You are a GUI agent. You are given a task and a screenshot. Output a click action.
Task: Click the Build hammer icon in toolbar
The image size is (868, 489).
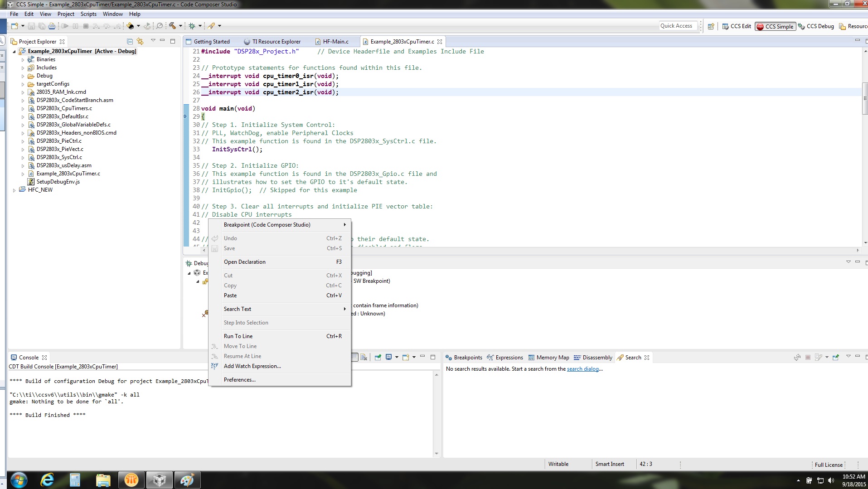pyautogui.click(x=172, y=26)
